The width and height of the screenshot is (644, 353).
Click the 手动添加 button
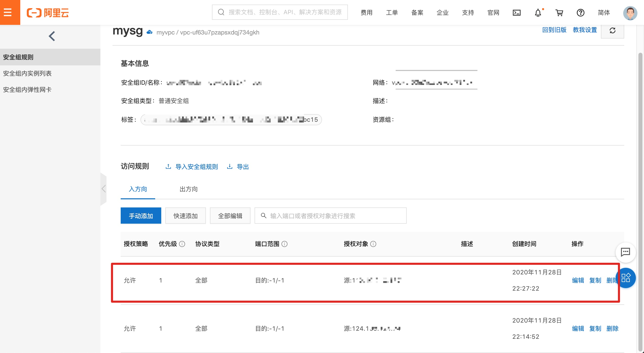pos(141,216)
